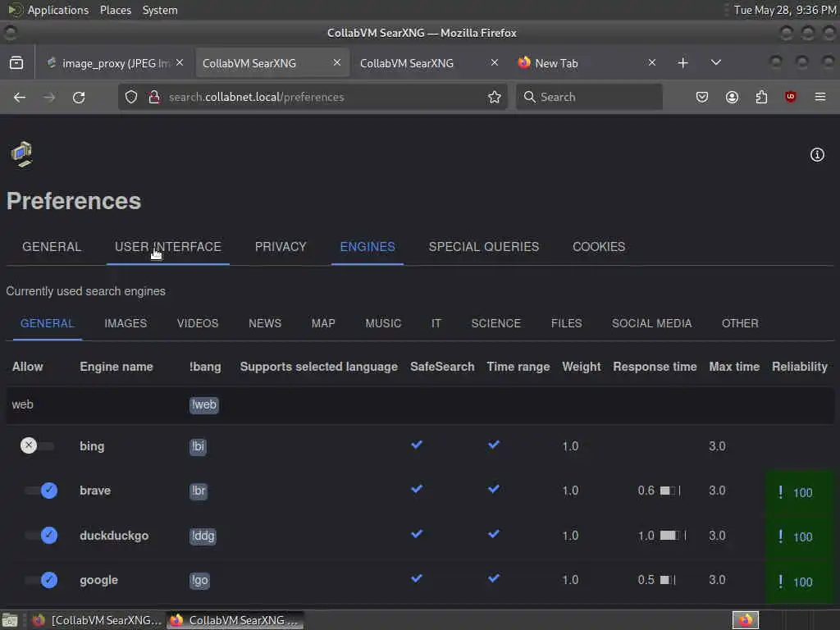840x630 pixels.
Task: Switch to first taskbar [CollabVM SearXNG window
Action: [97, 620]
